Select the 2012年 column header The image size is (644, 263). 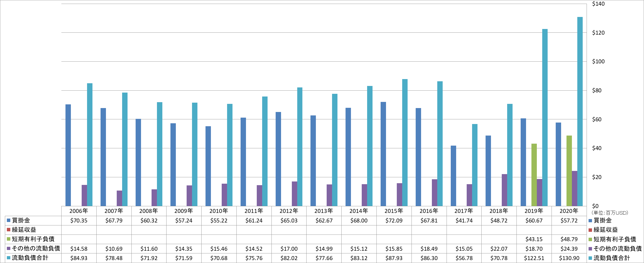click(x=289, y=211)
